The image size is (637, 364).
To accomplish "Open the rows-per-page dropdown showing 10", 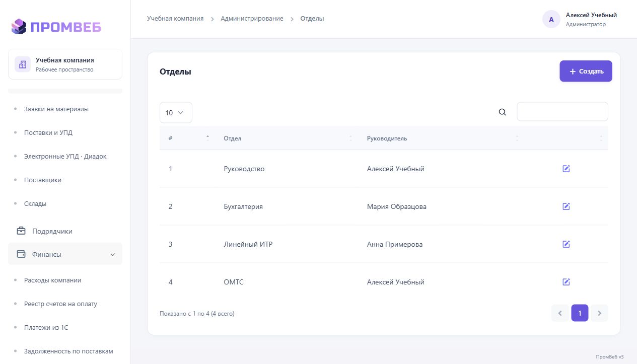I will pos(176,113).
